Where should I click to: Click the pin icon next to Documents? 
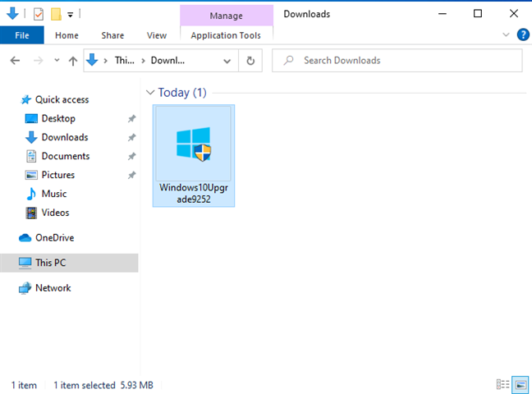pyautogui.click(x=131, y=156)
